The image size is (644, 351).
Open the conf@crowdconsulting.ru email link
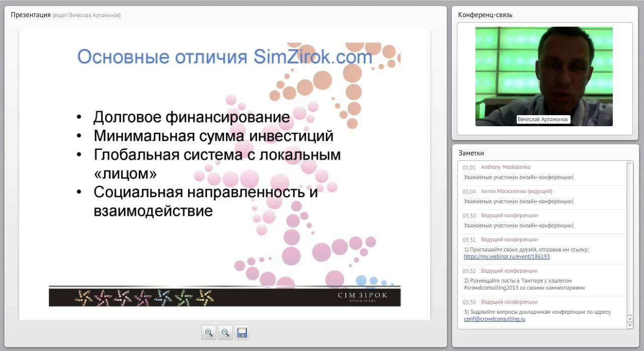coord(495,319)
